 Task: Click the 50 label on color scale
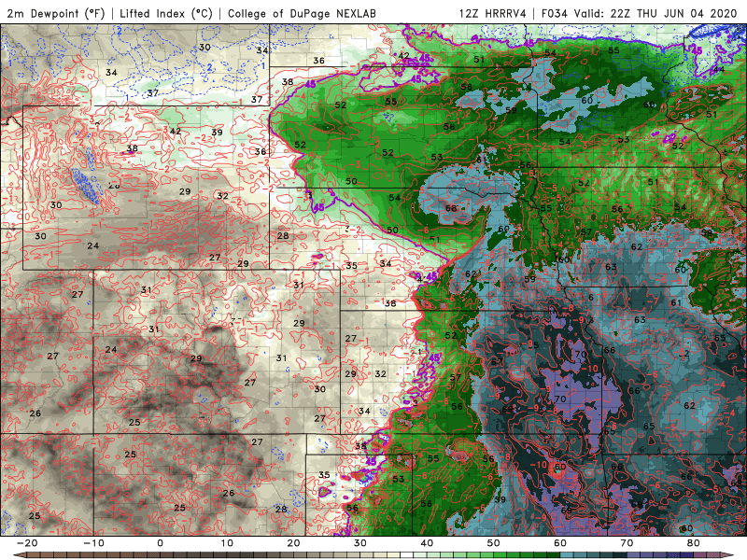[x=494, y=543]
